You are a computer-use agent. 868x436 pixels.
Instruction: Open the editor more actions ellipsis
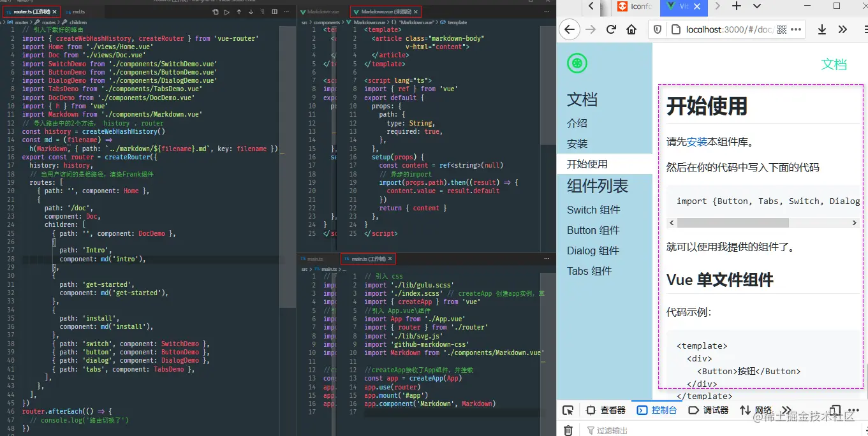(x=286, y=11)
